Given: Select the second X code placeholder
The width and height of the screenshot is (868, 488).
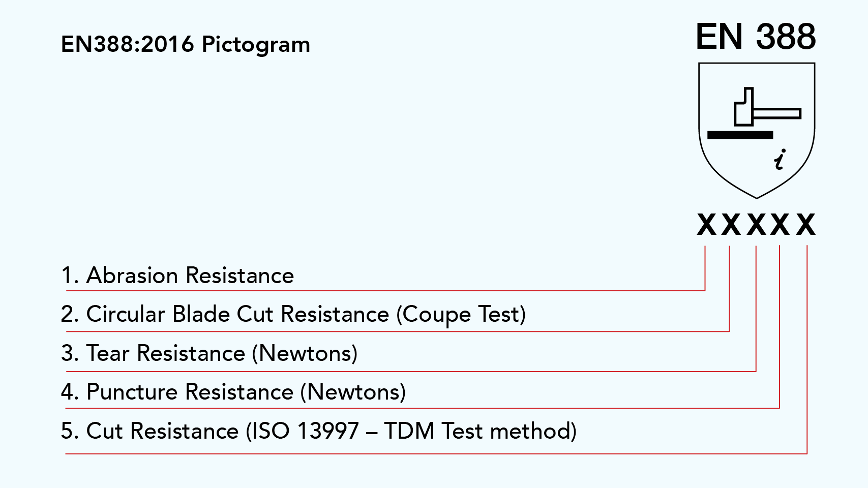Looking at the screenshot, I should pos(731,224).
